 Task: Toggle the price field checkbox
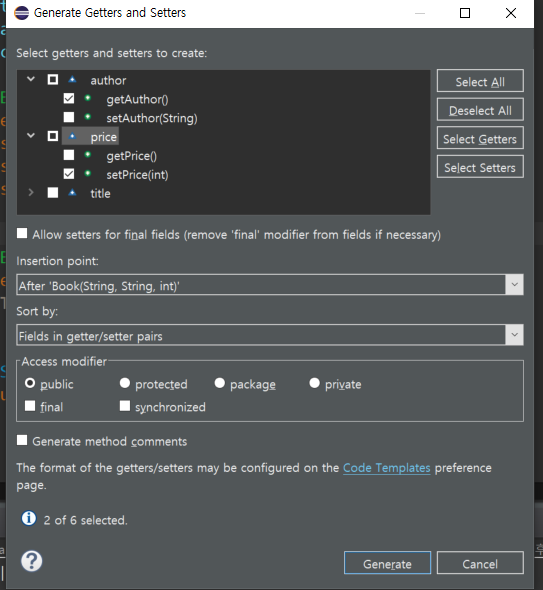[x=53, y=136]
